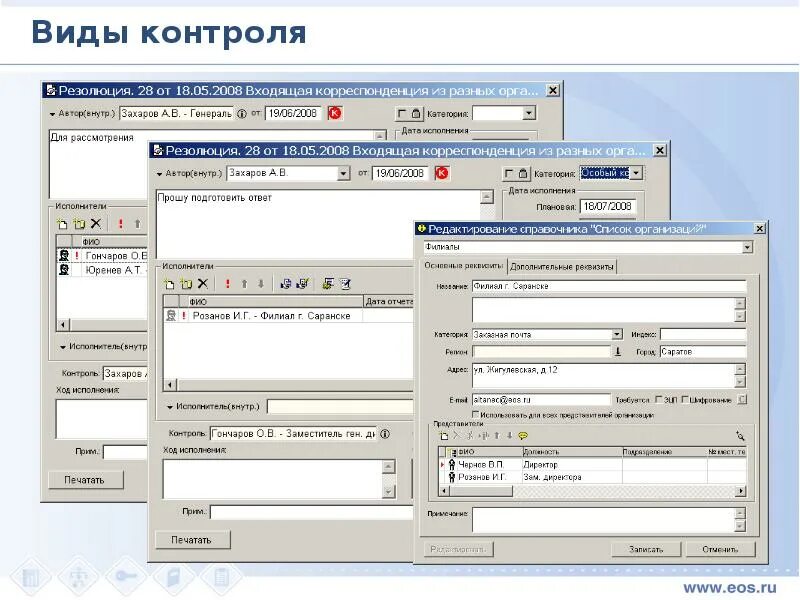Toggle ЭЦП checkbox
The width and height of the screenshot is (800, 600).
[659, 399]
